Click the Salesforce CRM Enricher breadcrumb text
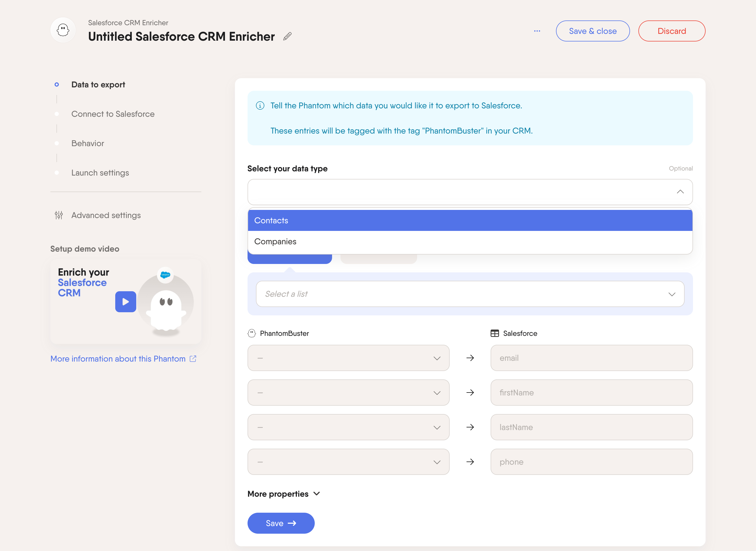756x551 pixels. click(128, 23)
